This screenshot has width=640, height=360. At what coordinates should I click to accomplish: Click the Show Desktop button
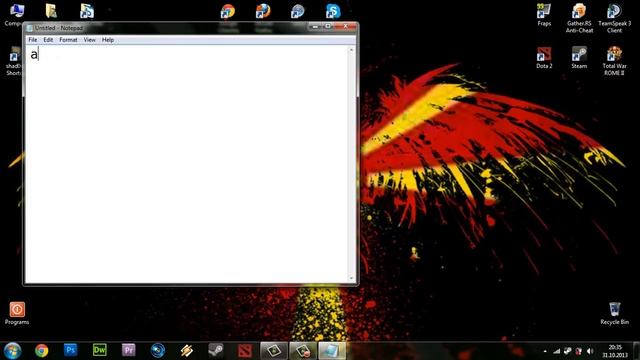click(636, 351)
